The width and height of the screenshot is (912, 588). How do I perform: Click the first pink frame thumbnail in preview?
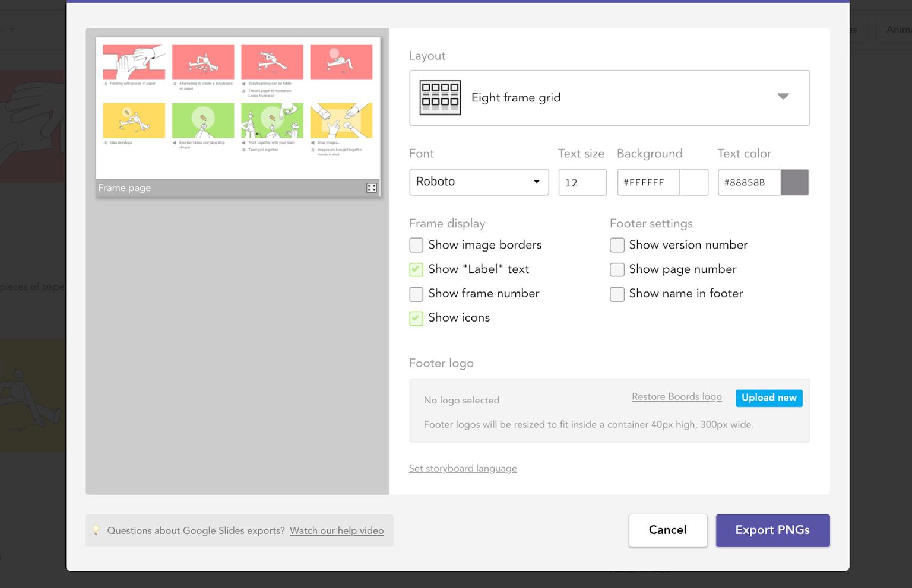(134, 62)
